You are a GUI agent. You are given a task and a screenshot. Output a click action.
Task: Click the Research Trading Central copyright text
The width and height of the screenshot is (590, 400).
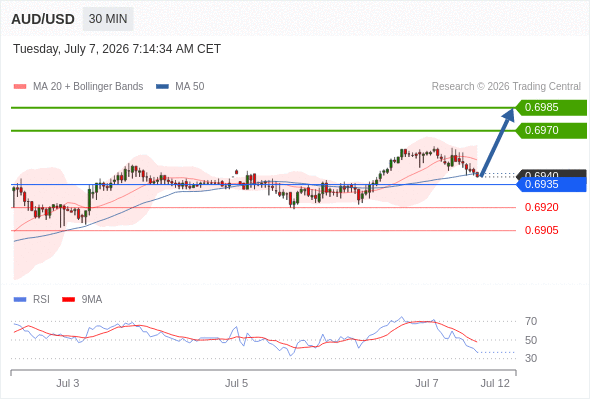pos(506,87)
